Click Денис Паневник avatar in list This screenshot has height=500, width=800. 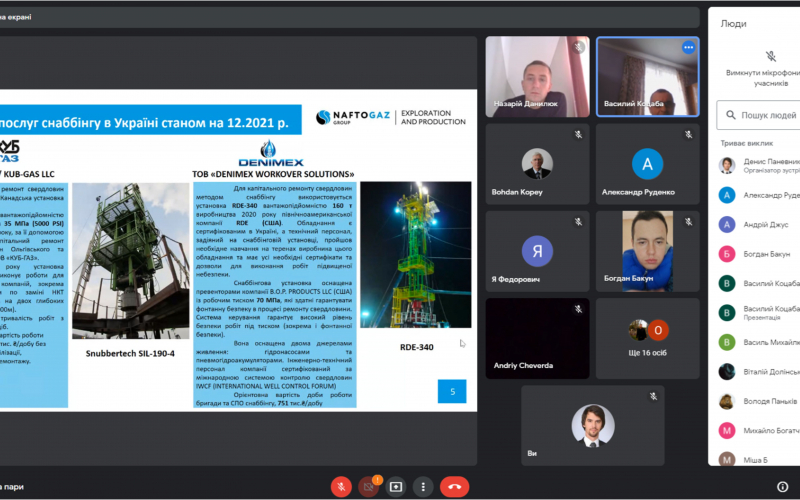coord(727,165)
